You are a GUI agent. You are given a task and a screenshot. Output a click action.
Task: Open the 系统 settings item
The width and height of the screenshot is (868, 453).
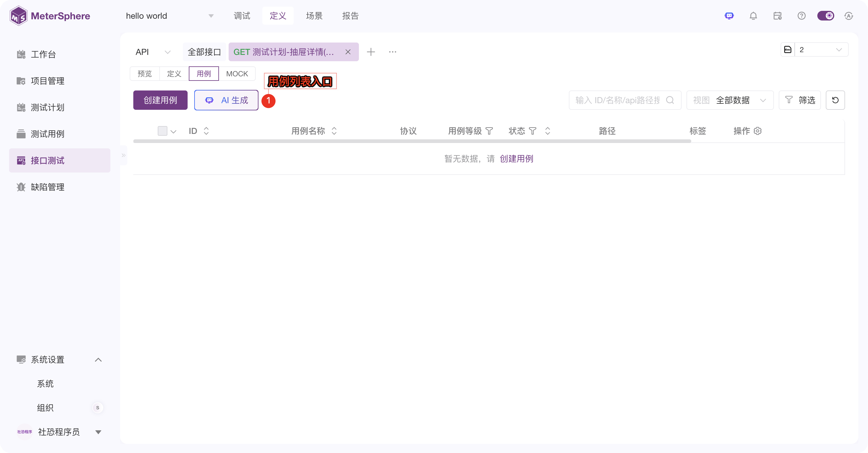click(45, 384)
